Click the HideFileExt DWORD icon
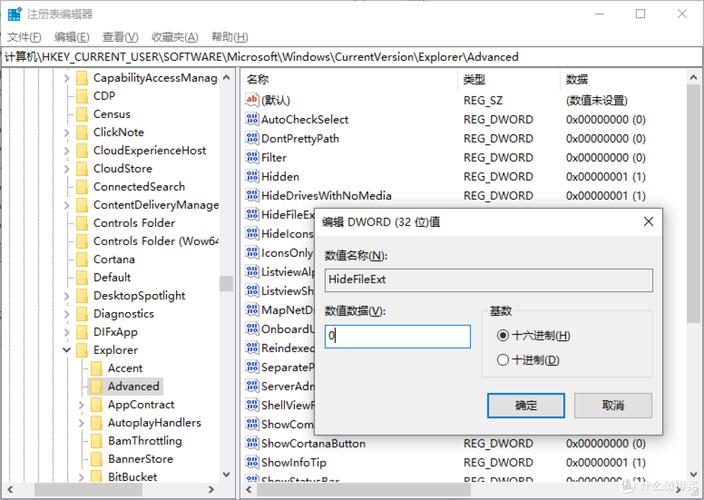The width and height of the screenshot is (704, 500). click(252, 215)
